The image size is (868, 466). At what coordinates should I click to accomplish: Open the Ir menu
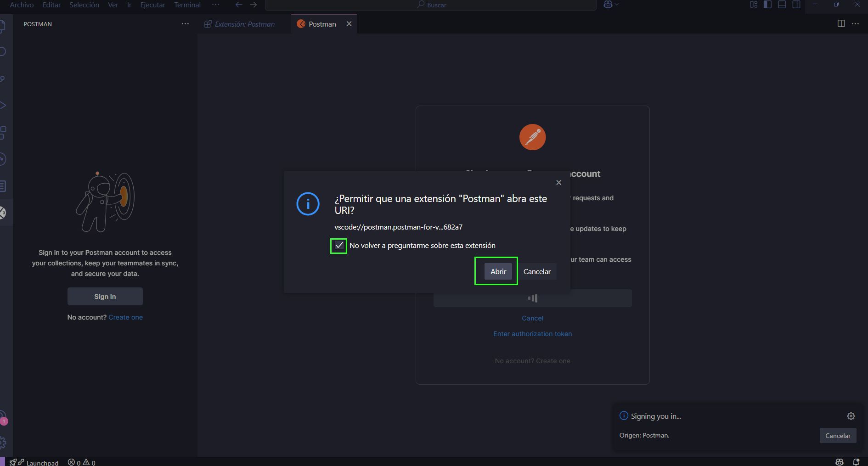129,5
